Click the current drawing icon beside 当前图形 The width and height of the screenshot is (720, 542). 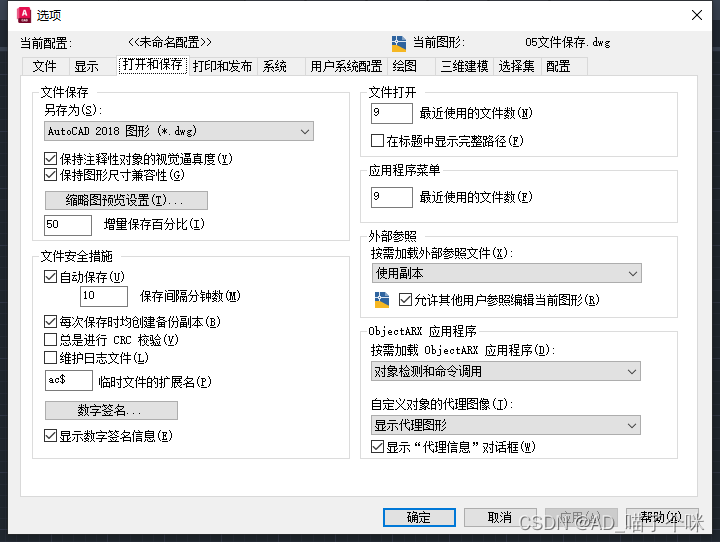pyautogui.click(x=399, y=43)
